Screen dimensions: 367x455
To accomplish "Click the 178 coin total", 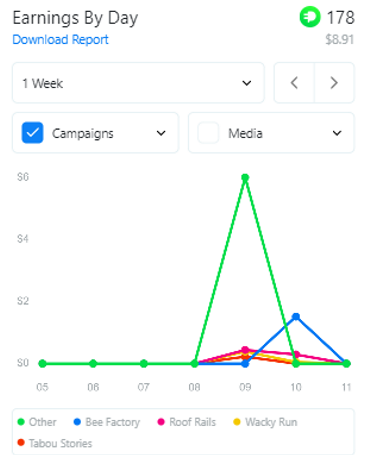I will pyautogui.click(x=340, y=17).
